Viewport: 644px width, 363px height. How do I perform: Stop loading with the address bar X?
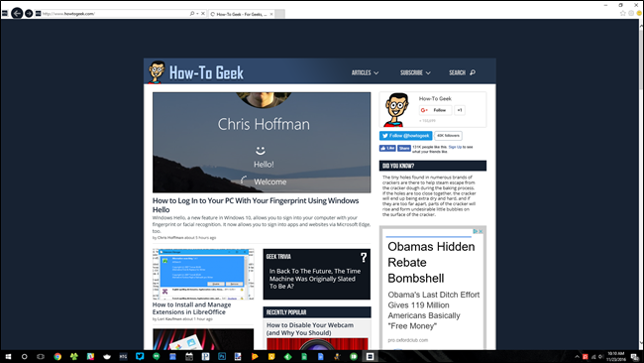point(203,14)
